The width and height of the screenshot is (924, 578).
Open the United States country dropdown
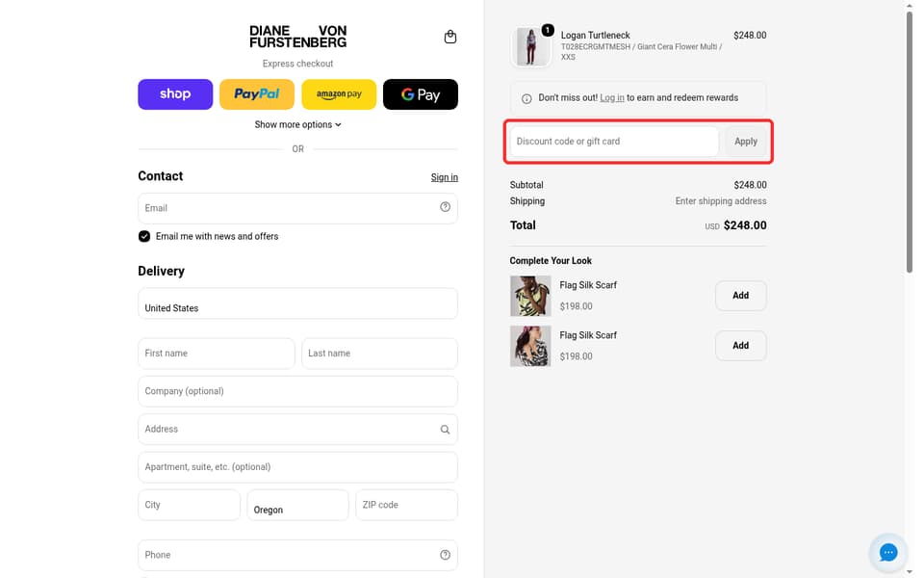297,303
